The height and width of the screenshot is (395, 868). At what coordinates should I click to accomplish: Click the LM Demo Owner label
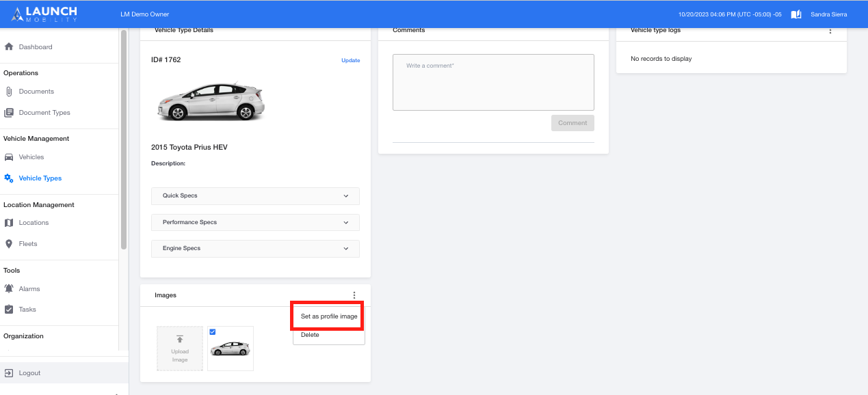144,14
